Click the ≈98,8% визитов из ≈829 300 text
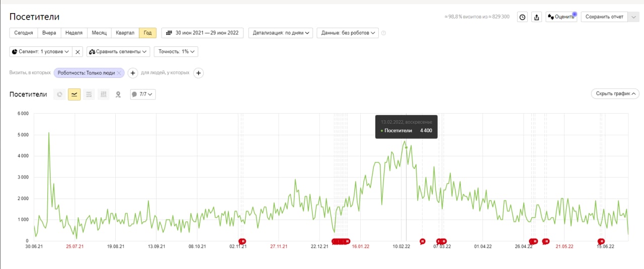This screenshot has height=269, width=644. click(477, 17)
